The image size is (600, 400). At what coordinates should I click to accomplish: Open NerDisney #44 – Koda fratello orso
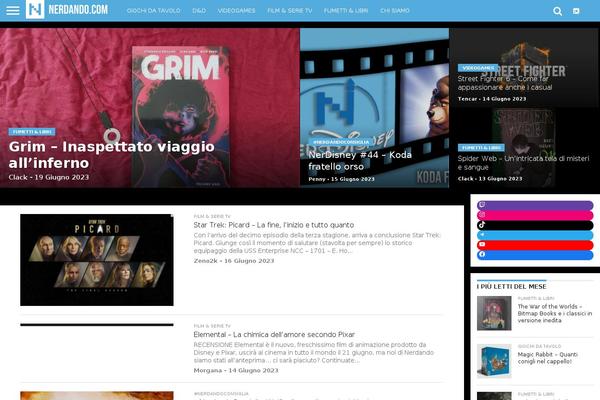360,160
